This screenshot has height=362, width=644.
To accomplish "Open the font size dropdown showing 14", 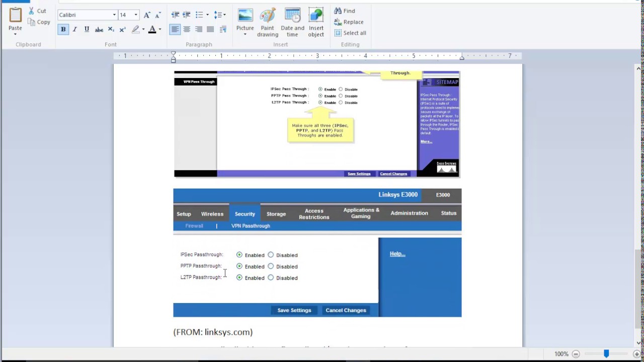I will [135, 15].
